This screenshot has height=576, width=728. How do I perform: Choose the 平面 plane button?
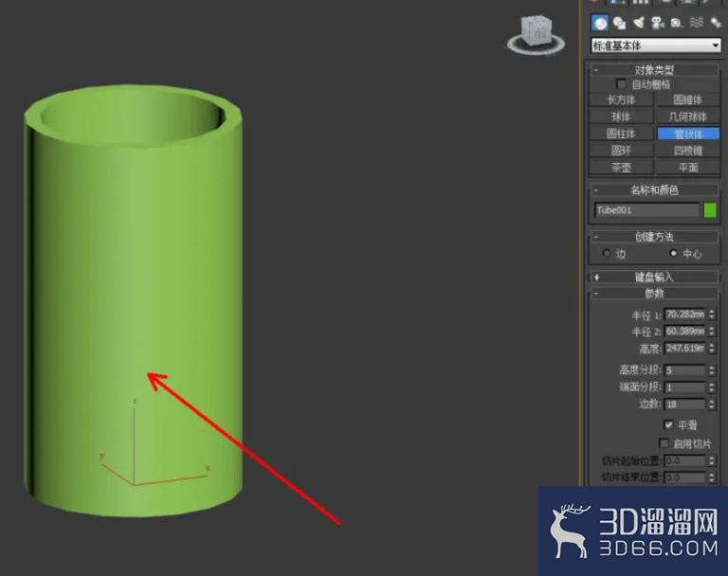pos(687,167)
